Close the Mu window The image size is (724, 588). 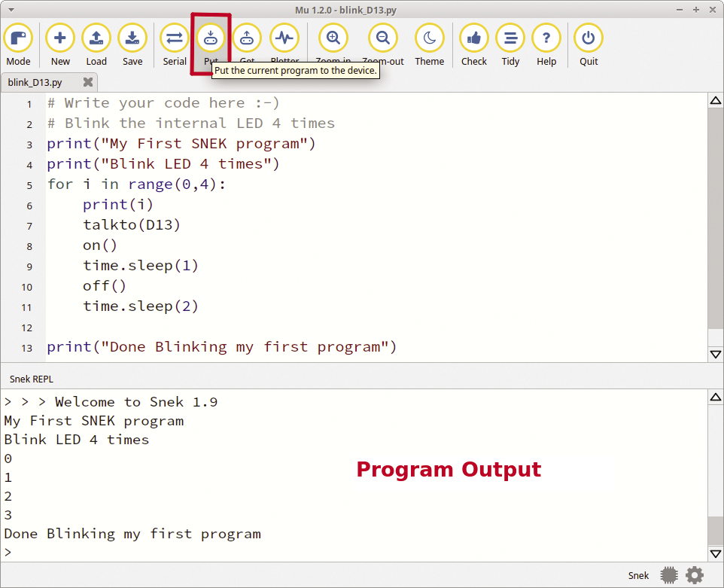(x=713, y=10)
